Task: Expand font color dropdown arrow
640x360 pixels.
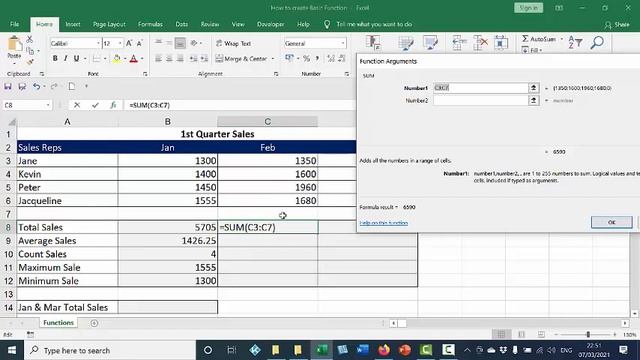Action: coord(142,59)
